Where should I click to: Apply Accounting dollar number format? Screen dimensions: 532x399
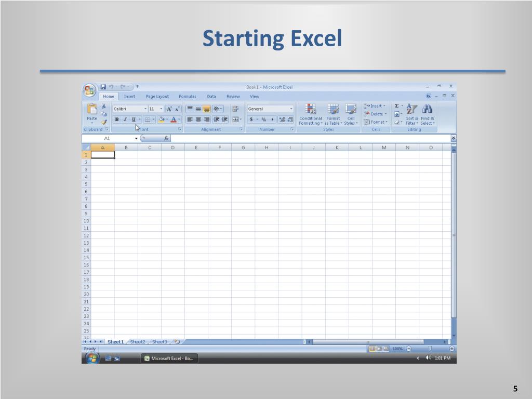pos(251,119)
